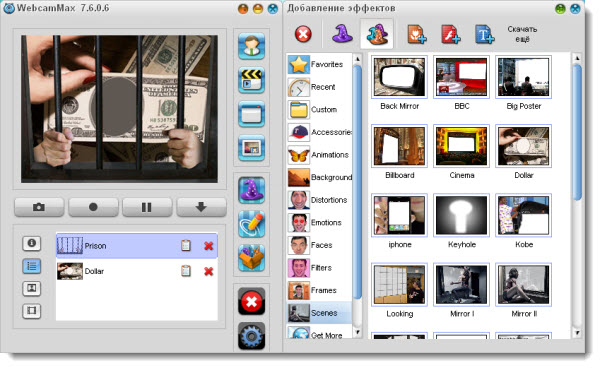Open the Favorites category
The image size is (600, 368).
tap(319, 64)
